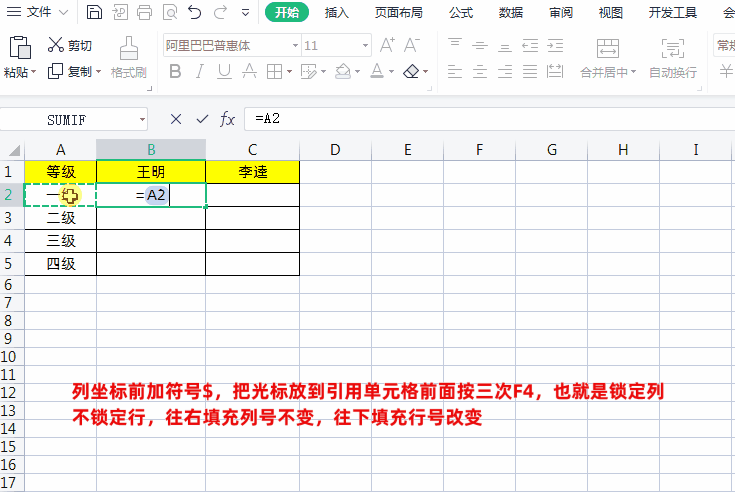Viewport: 735px width, 492px height.
Task: Toggle Underline formatting
Action: (225, 71)
